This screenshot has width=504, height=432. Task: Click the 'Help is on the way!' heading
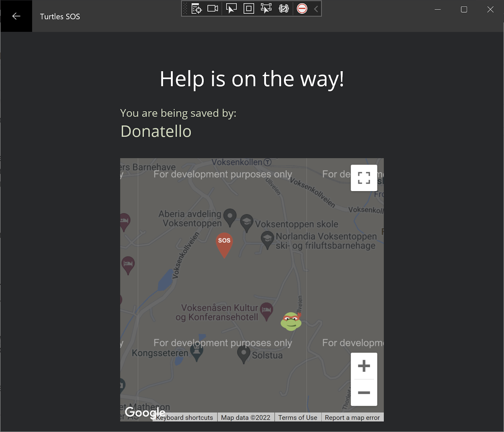click(x=252, y=79)
